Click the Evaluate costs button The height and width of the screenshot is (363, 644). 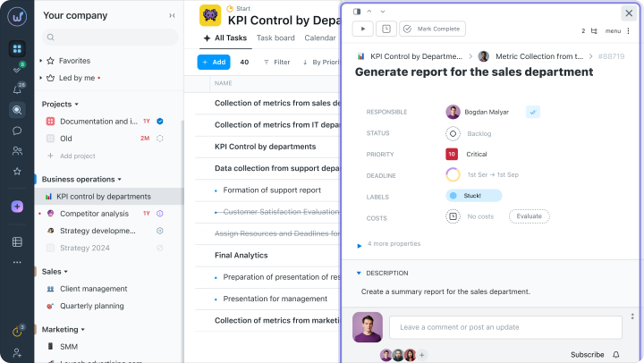point(529,216)
